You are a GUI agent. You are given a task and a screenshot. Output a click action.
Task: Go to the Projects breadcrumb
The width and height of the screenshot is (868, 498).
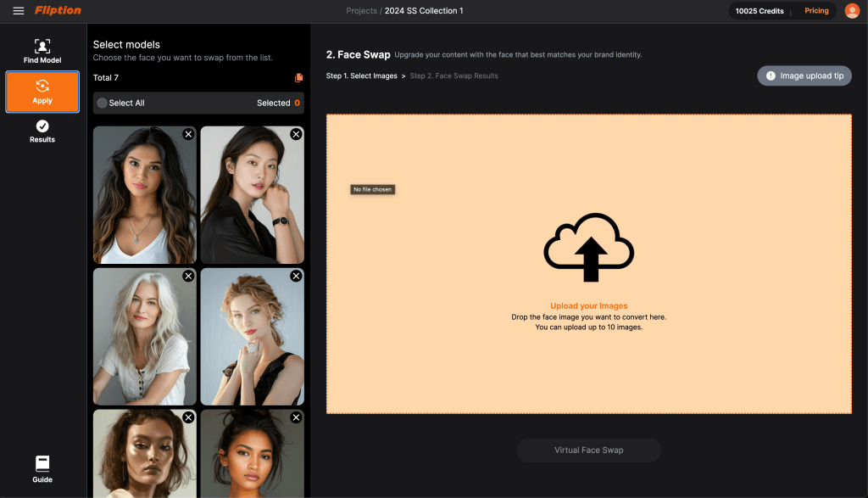click(361, 11)
